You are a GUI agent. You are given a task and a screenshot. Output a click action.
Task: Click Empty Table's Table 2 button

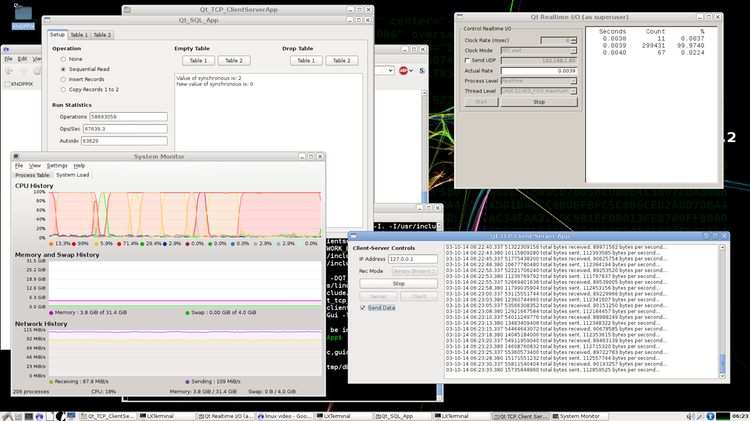[234, 61]
